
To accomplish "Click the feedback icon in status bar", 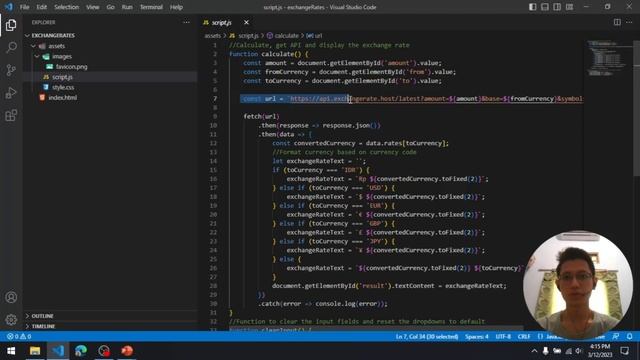I will pyautogui.click(x=616, y=337).
